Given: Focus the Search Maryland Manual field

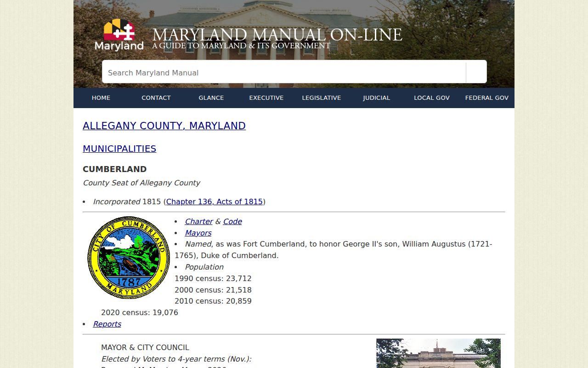Looking at the screenshot, I should tap(284, 72).
